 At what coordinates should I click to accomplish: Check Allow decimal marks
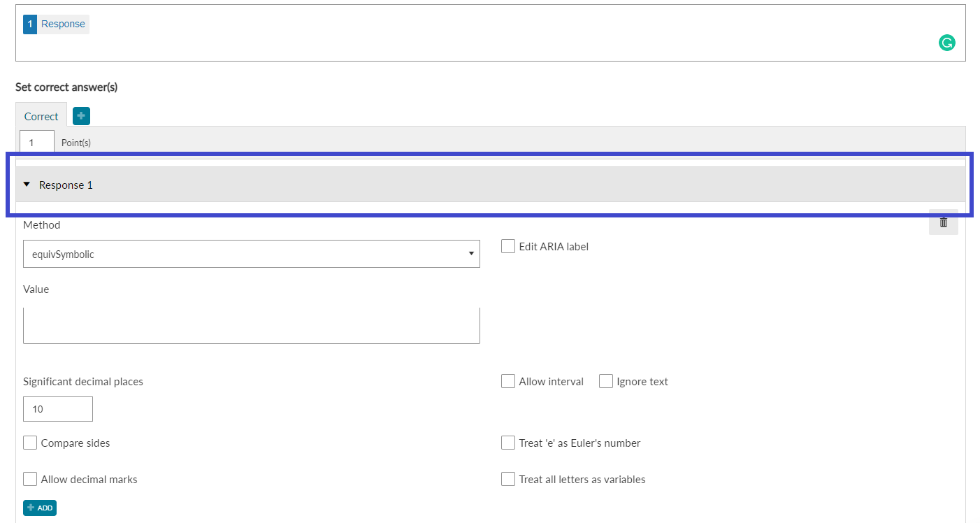click(x=30, y=479)
